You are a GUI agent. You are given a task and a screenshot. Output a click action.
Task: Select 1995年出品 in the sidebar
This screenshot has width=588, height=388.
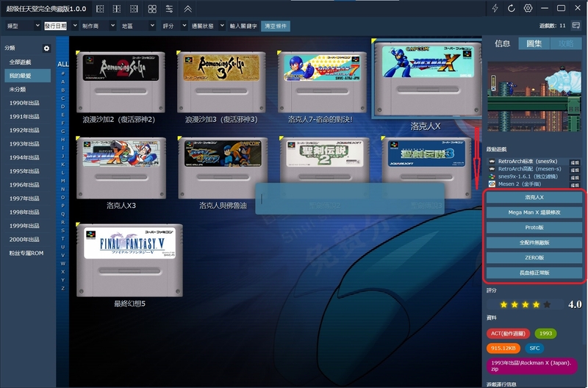(27, 171)
